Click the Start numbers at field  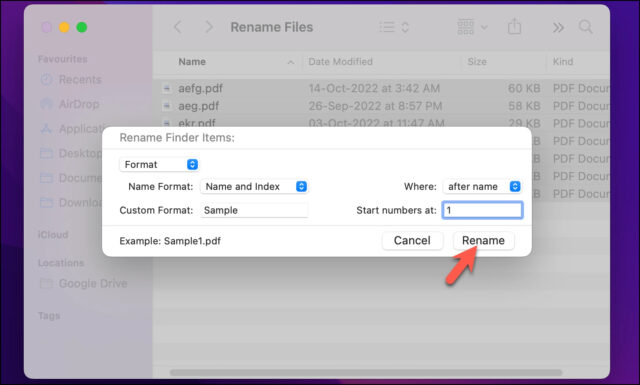click(x=482, y=210)
